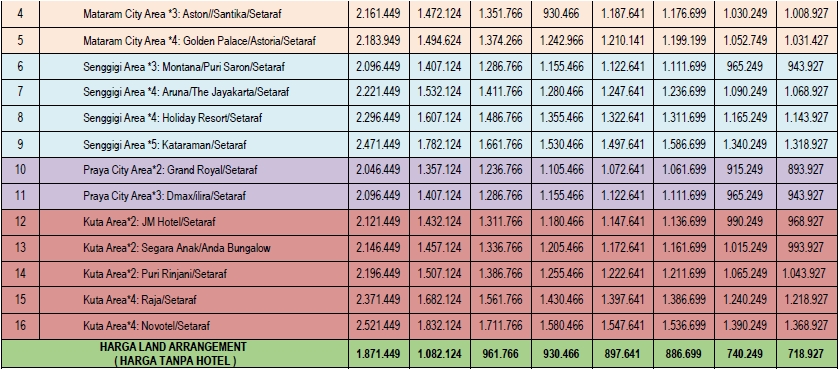
Task: Click Praya City Grand Royal/Setaraf cell
Action: [x=194, y=170]
